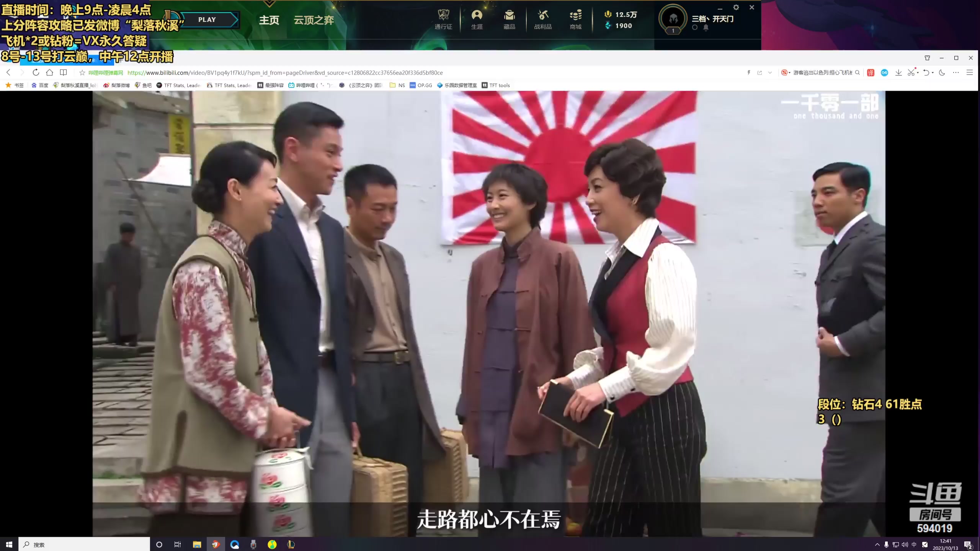Viewport: 980px width, 551px height.
Task: Click the taskbar 搜索 search box
Action: pyautogui.click(x=84, y=544)
